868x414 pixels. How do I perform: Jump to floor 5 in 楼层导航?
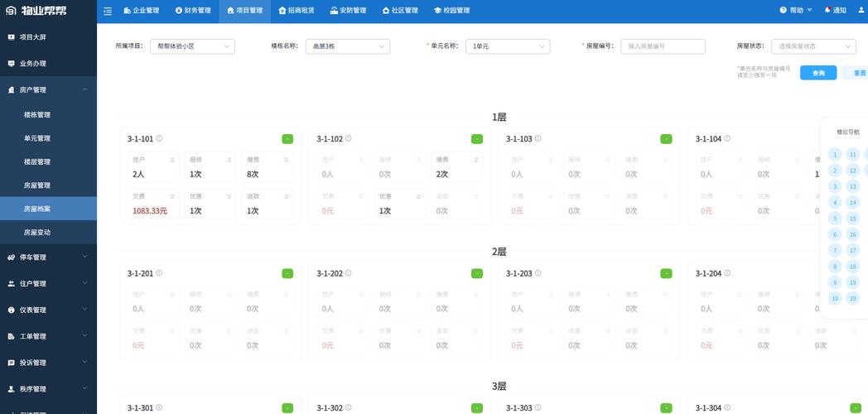pyautogui.click(x=836, y=219)
